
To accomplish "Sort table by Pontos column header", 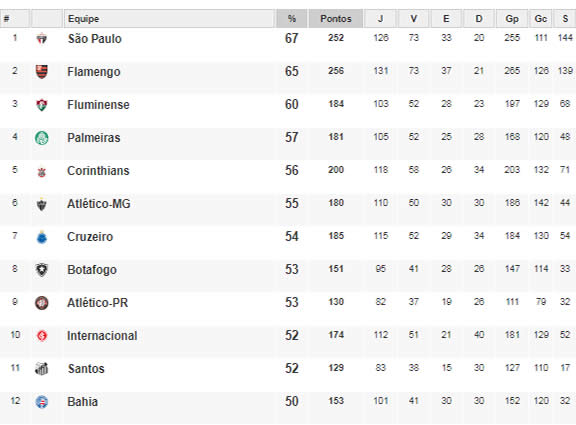I will [336, 19].
